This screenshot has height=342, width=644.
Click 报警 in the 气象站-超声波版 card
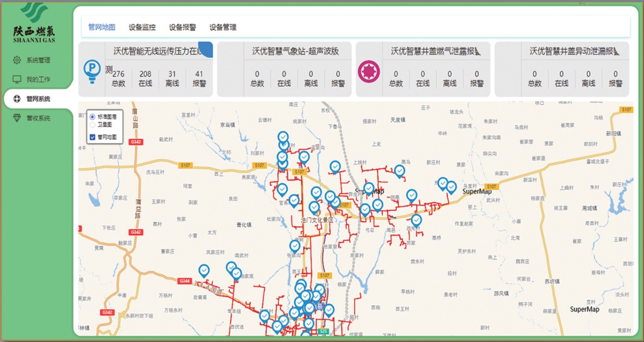(x=338, y=84)
